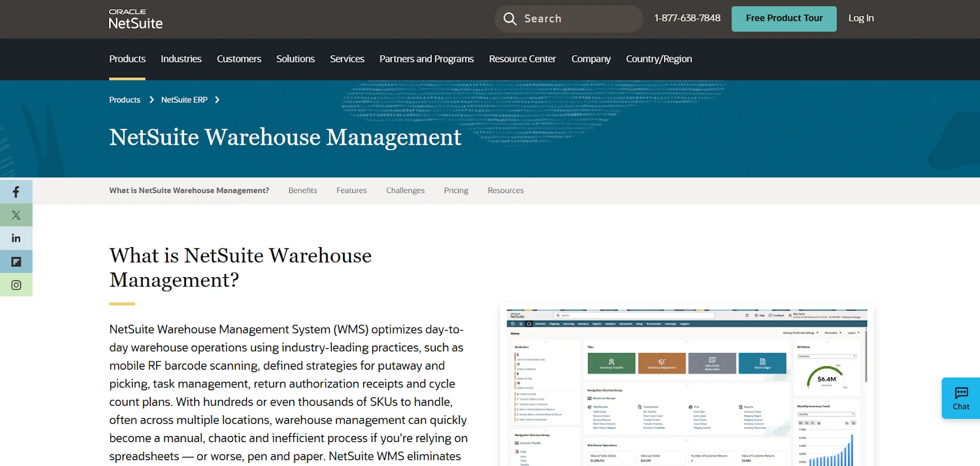Open the Country/Region selector
This screenshot has width=980, height=466.
click(x=659, y=59)
